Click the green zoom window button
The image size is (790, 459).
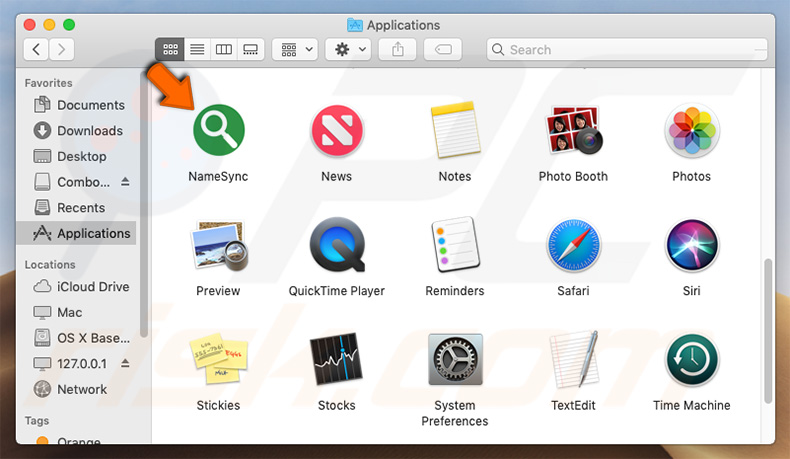pos(69,24)
